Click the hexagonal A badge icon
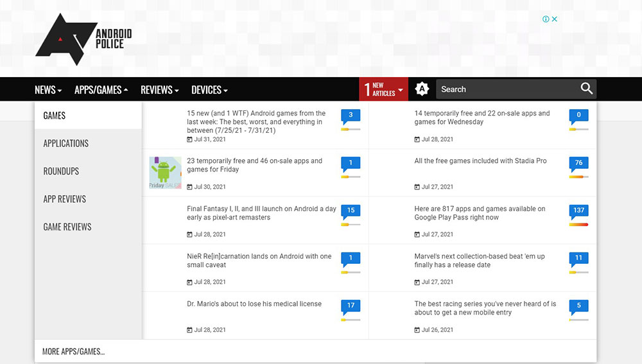This screenshot has height=364, width=642. (x=422, y=89)
